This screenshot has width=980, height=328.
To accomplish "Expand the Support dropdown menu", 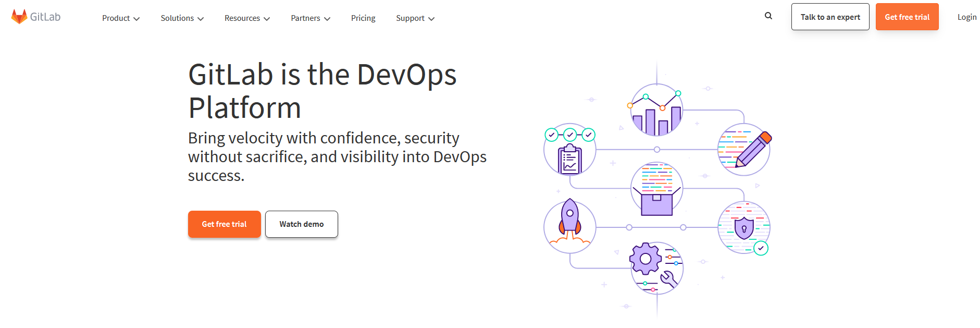I will tap(415, 18).
